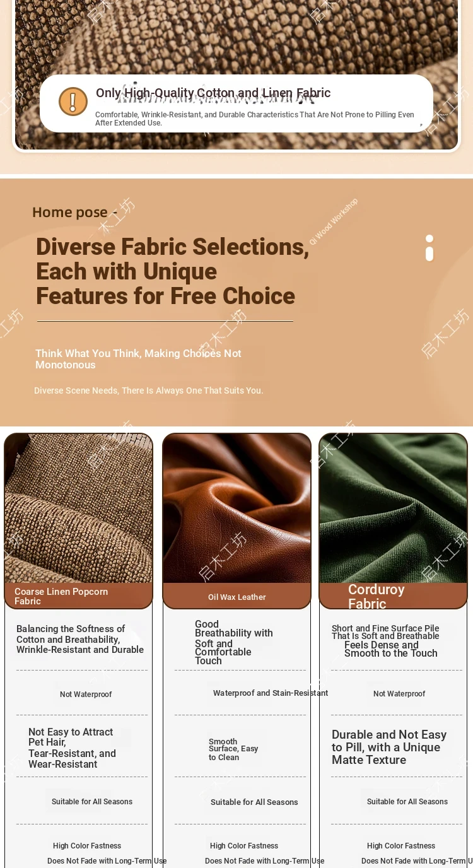Open the Oil Wax Leather image
Image resolution: width=473 pixels, height=868 pixels.
[x=237, y=508]
